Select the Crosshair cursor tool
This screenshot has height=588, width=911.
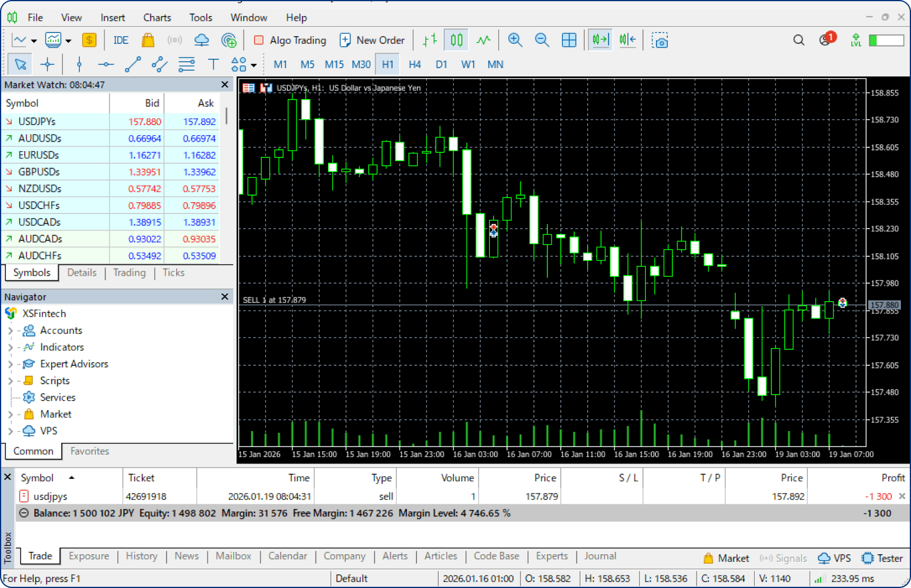point(47,65)
